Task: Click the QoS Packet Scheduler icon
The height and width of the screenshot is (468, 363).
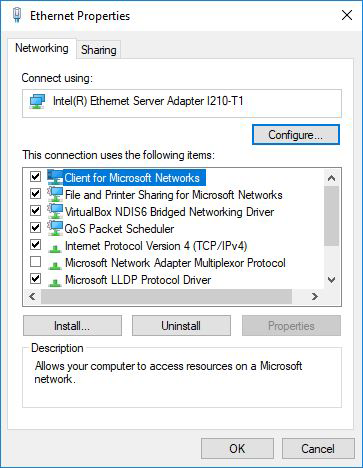Action: (x=55, y=228)
